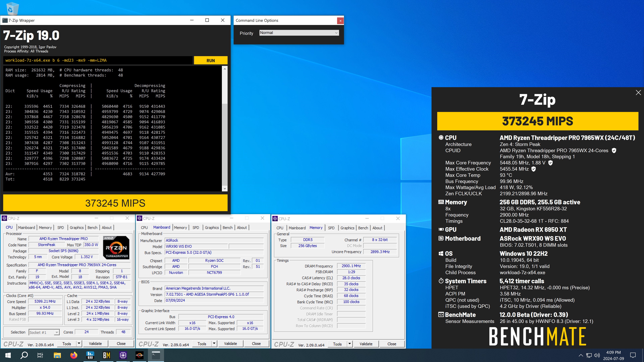The image size is (644, 362).
Task: Open Bench tab in second CPU-Z window
Action: click(x=228, y=227)
